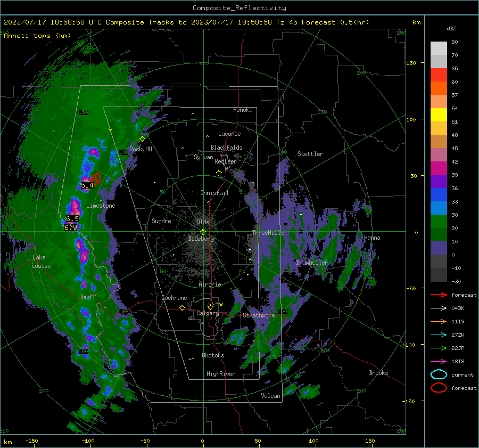Image resolution: width=479 pixels, height=448 pixels.
Task: Click the yellow diamond marker below Cochrane
Action: pyautogui.click(x=183, y=308)
